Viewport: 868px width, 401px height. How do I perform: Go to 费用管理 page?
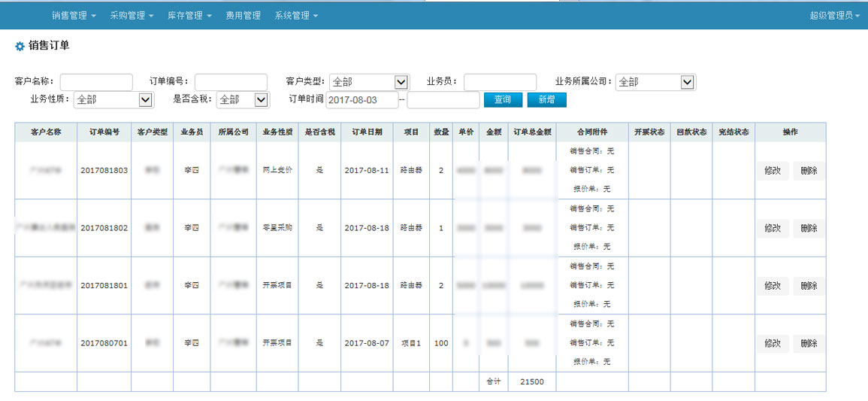point(243,15)
